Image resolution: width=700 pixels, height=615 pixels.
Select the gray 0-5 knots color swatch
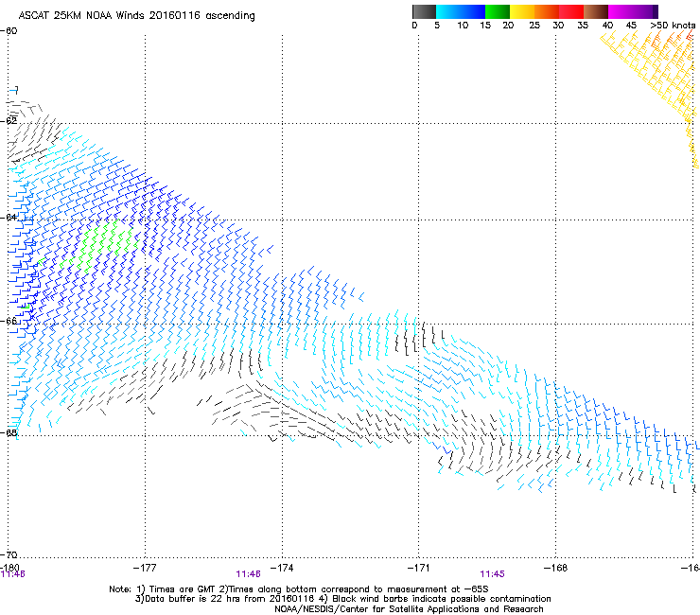424,11
